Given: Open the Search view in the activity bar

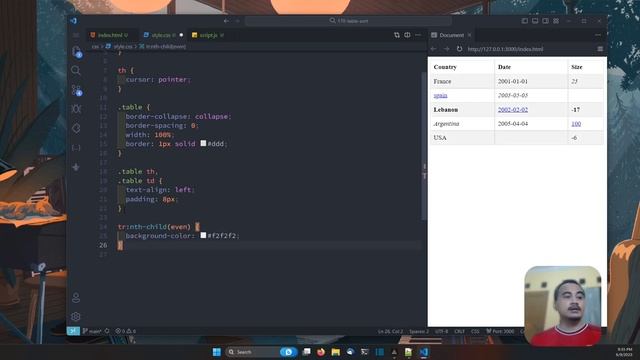Looking at the screenshot, I should pyautogui.click(x=76, y=70).
